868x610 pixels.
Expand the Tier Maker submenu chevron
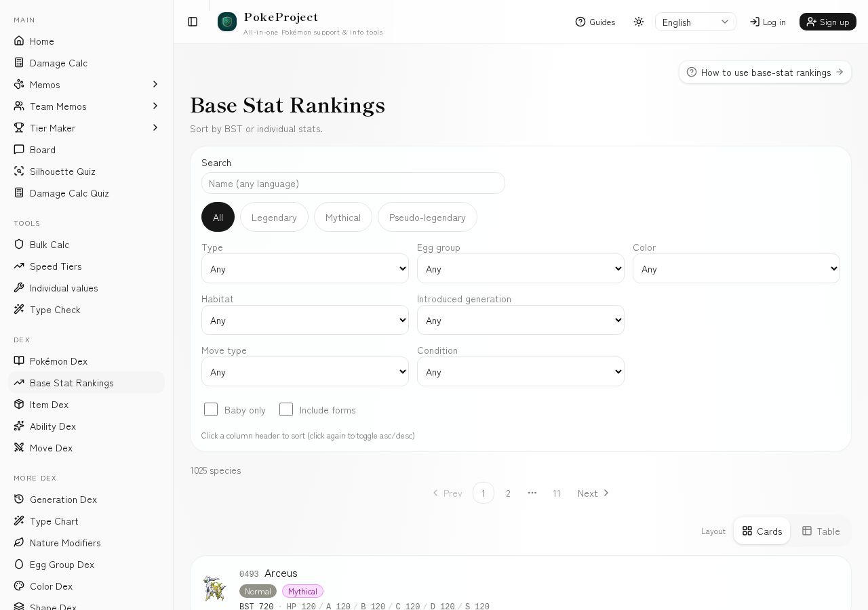pos(155,127)
